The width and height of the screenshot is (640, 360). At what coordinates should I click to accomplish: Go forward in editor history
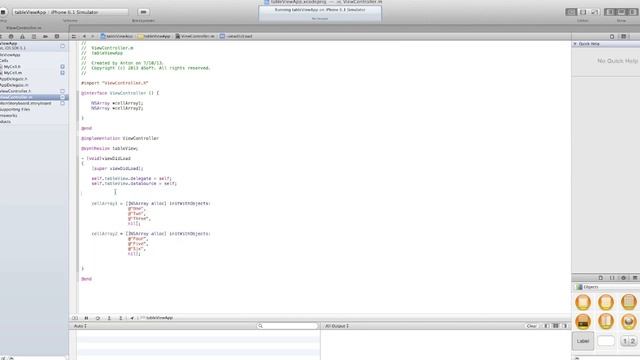tap(93, 36)
